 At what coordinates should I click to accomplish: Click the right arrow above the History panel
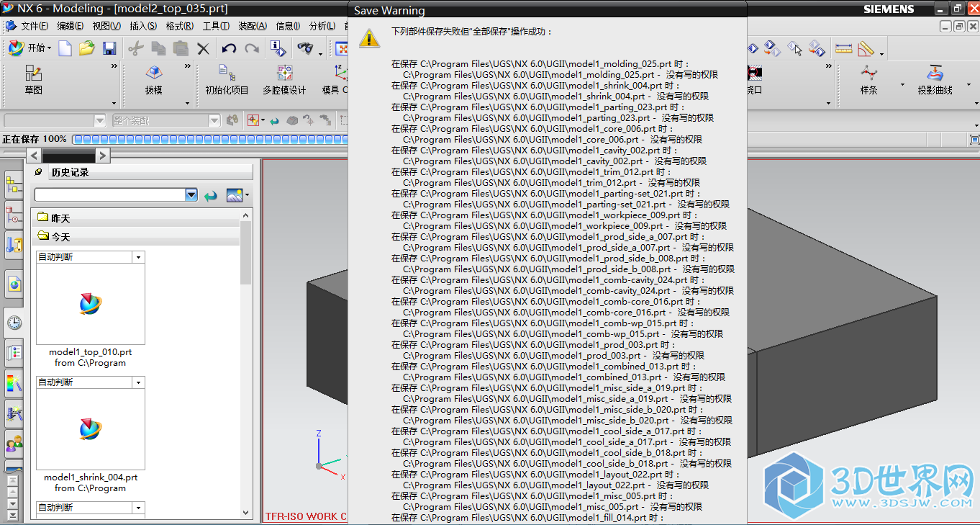102,155
